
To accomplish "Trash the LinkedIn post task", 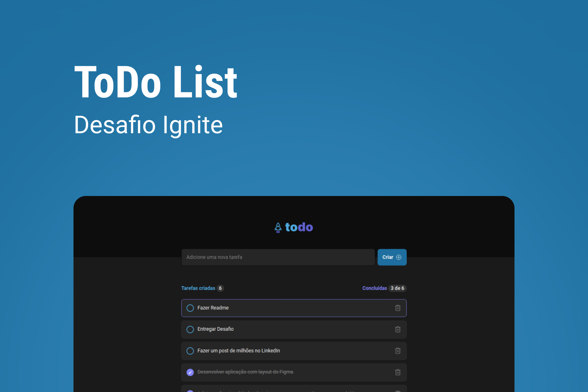I will (398, 351).
